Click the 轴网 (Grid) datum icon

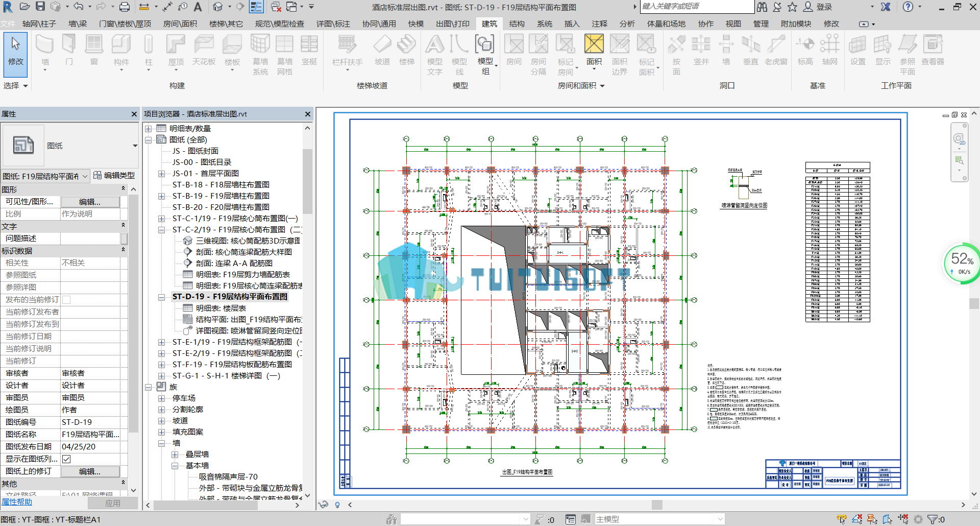(830, 45)
